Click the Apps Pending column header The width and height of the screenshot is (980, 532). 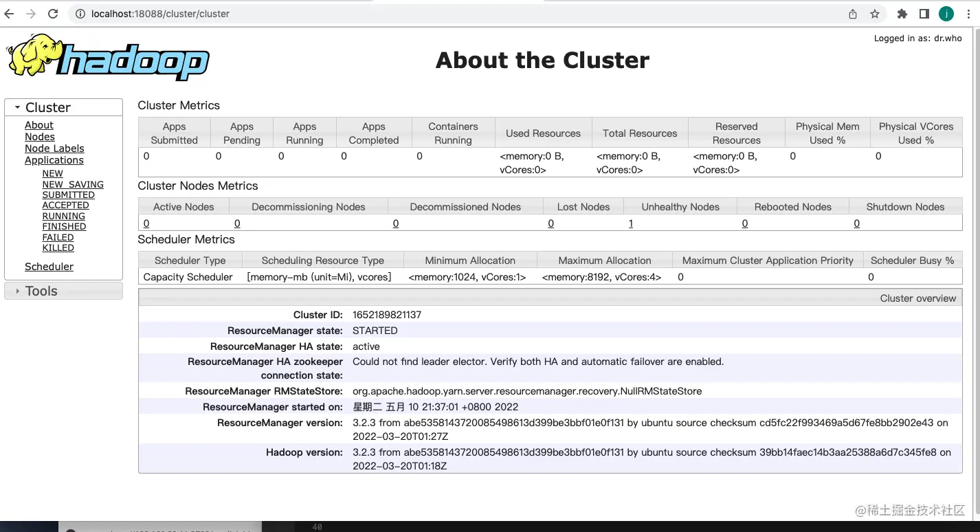point(242,133)
